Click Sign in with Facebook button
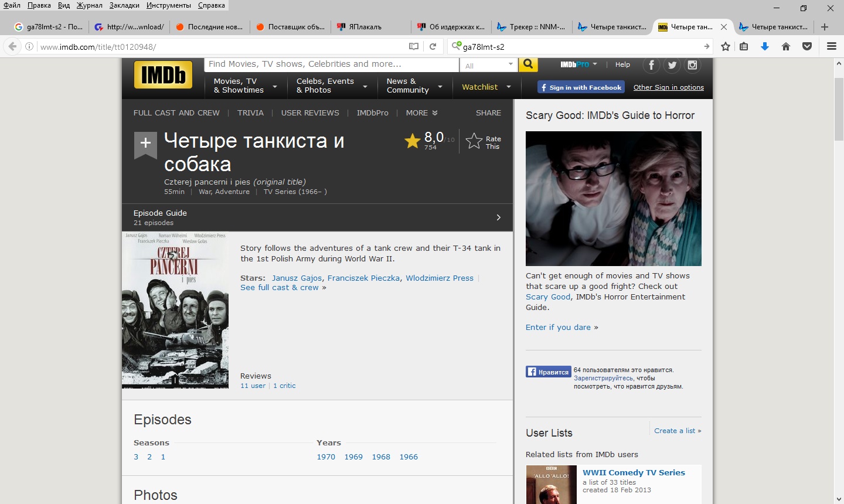Image resolution: width=844 pixels, height=504 pixels. coord(581,87)
